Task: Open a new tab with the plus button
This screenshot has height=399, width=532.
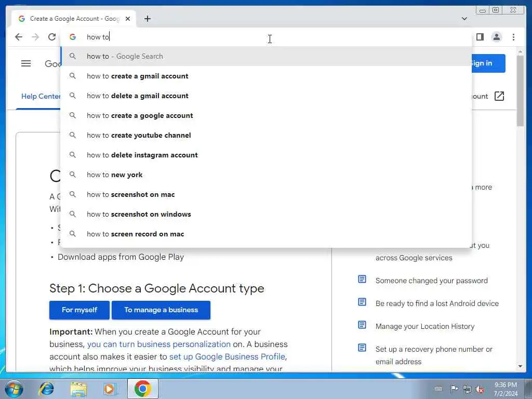Action: click(147, 19)
